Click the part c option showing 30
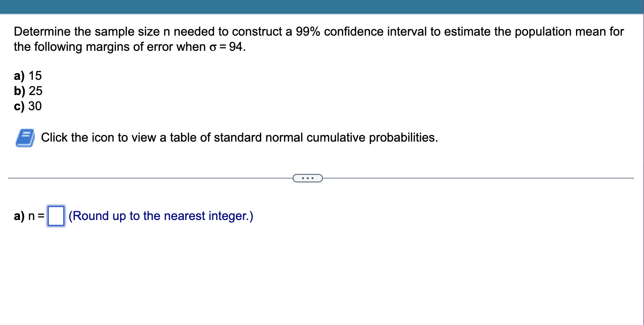The image size is (644, 325). (36, 106)
